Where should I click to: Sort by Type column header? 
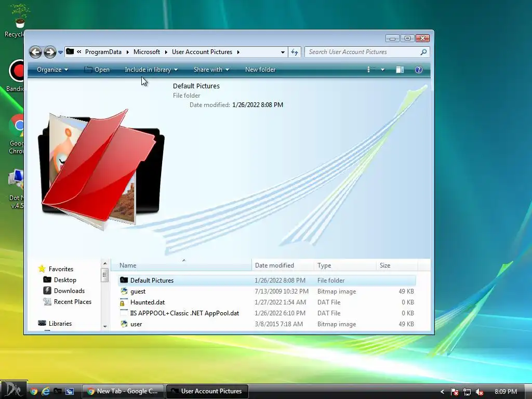pos(345,265)
